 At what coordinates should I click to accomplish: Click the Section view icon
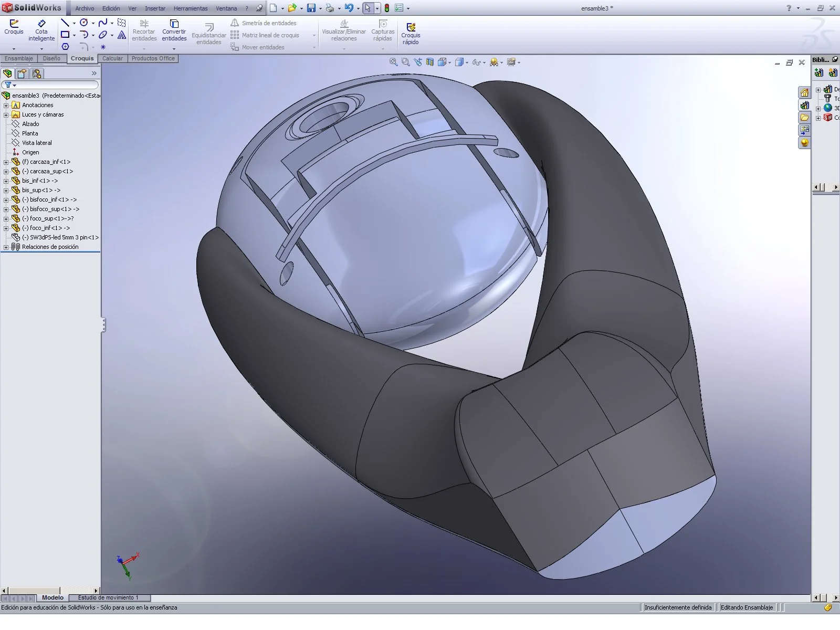pos(430,62)
